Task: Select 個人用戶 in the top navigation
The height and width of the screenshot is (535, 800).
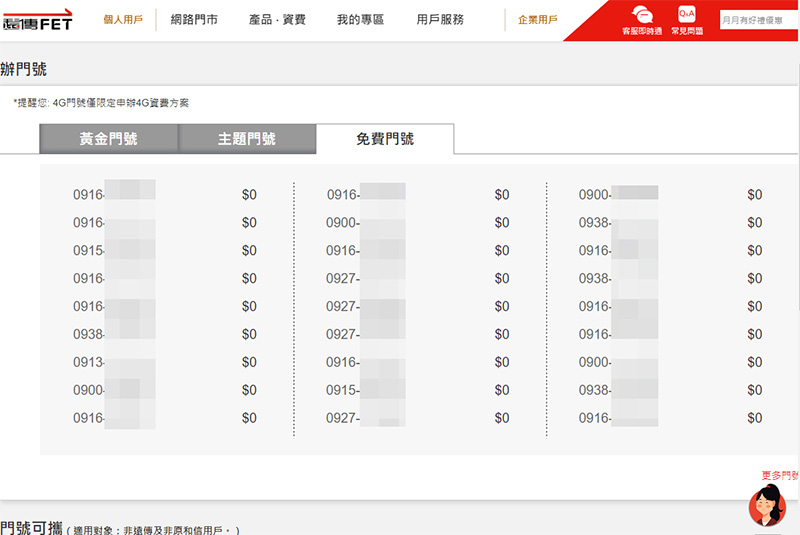Action: 123,20
